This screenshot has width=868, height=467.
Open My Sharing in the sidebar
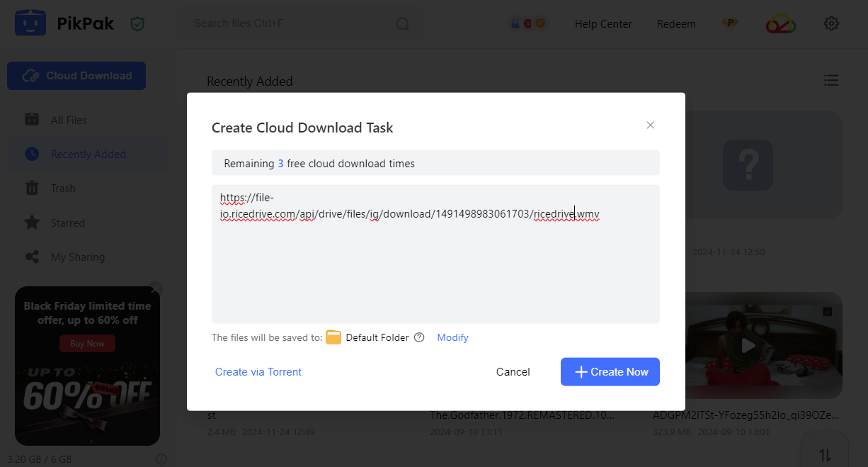[x=77, y=257]
